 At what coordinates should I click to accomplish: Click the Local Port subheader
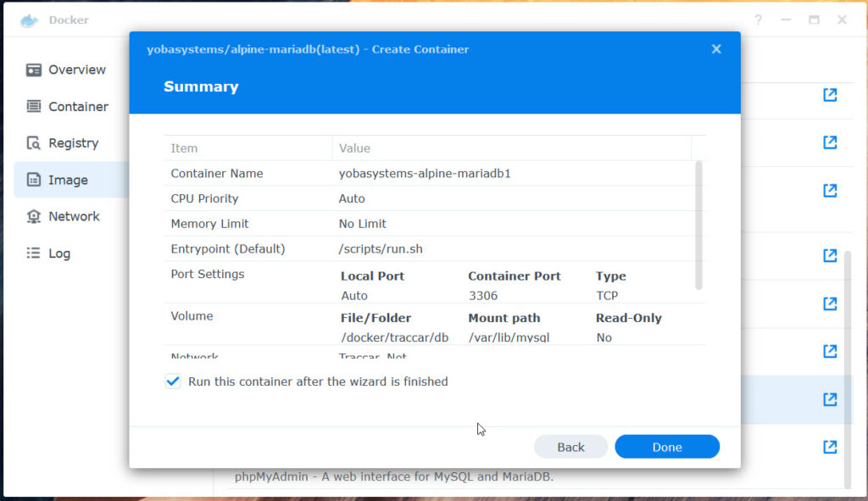[373, 276]
